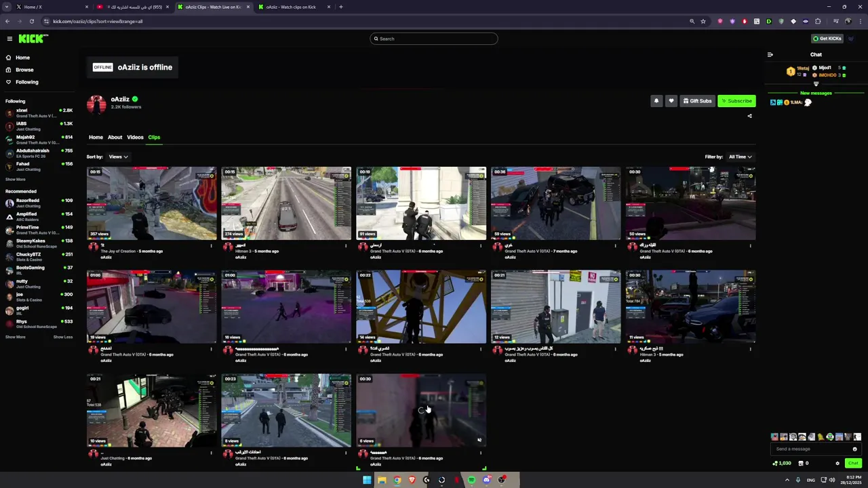Go to Home in the left sidebar
868x488 pixels.
22,58
